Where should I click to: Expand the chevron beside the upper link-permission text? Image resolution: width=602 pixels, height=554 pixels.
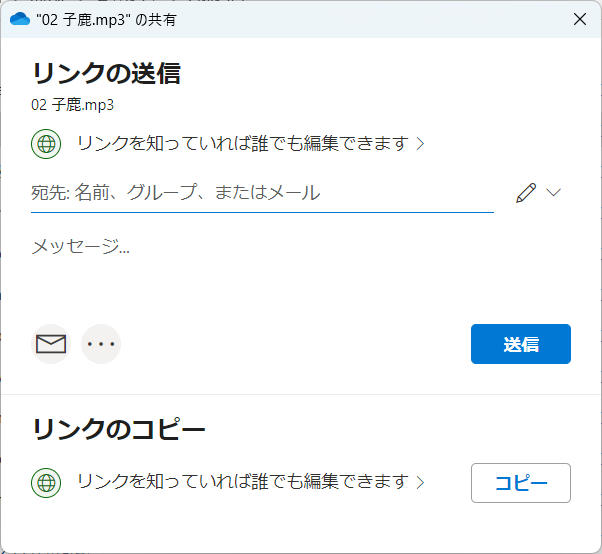click(421, 144)
